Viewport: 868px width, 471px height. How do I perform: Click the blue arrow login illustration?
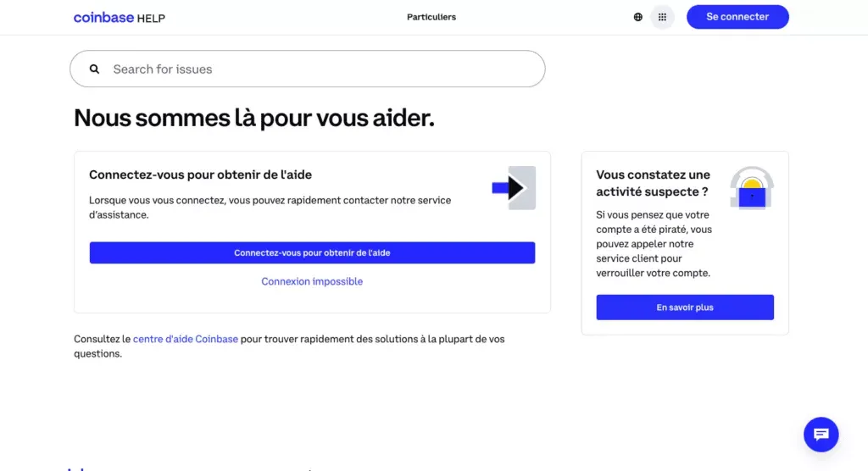[x=514, y=188]
